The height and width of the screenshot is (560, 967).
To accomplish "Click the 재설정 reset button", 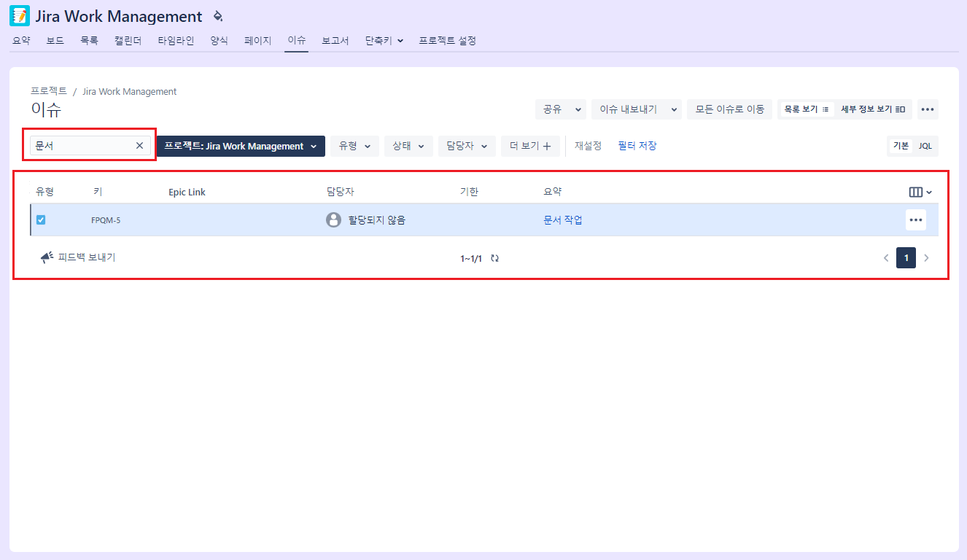I will pyautogui.click(x=588, y=146).
